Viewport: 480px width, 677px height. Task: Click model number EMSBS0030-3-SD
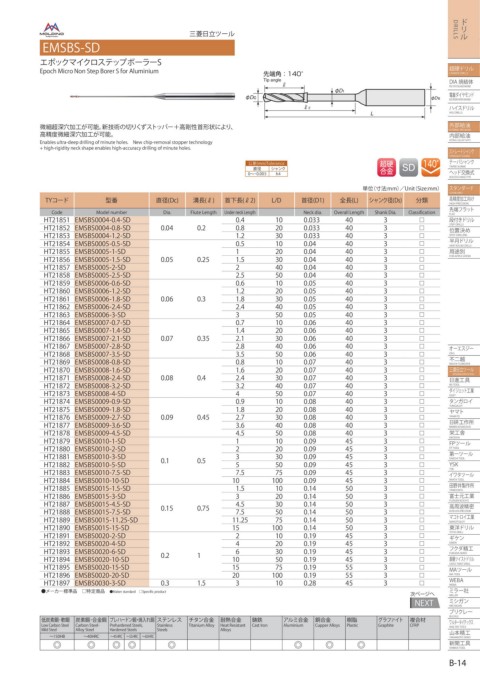click(100, 583)
